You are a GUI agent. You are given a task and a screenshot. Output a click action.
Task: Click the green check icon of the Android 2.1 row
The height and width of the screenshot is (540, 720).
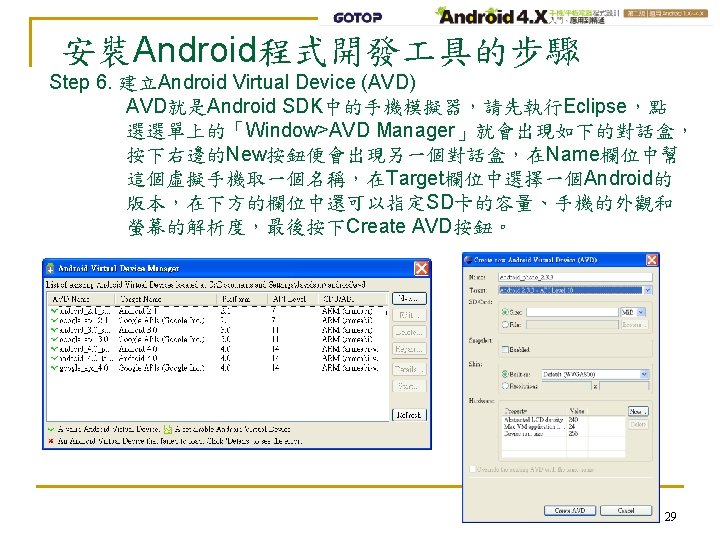(x=54, y=310)
